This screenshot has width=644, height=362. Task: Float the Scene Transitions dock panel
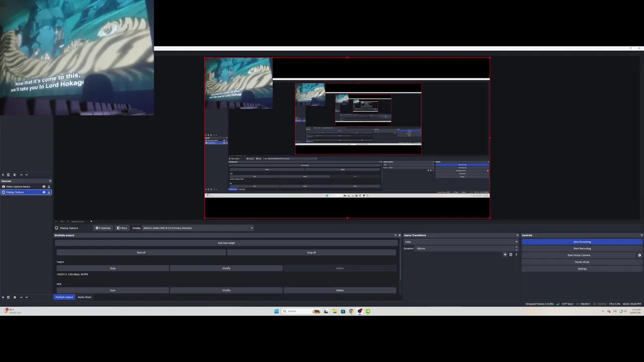(517, 235)
